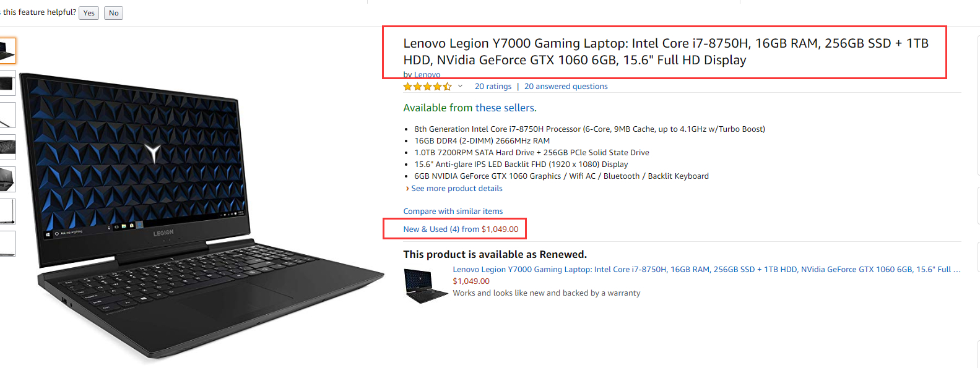Select the last thumbnail at strip bottom
Viewport: 980px width, 368px height.
7,244
